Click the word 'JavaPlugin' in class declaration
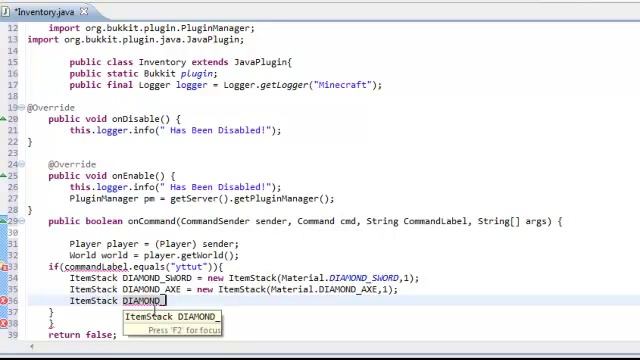 261,62
